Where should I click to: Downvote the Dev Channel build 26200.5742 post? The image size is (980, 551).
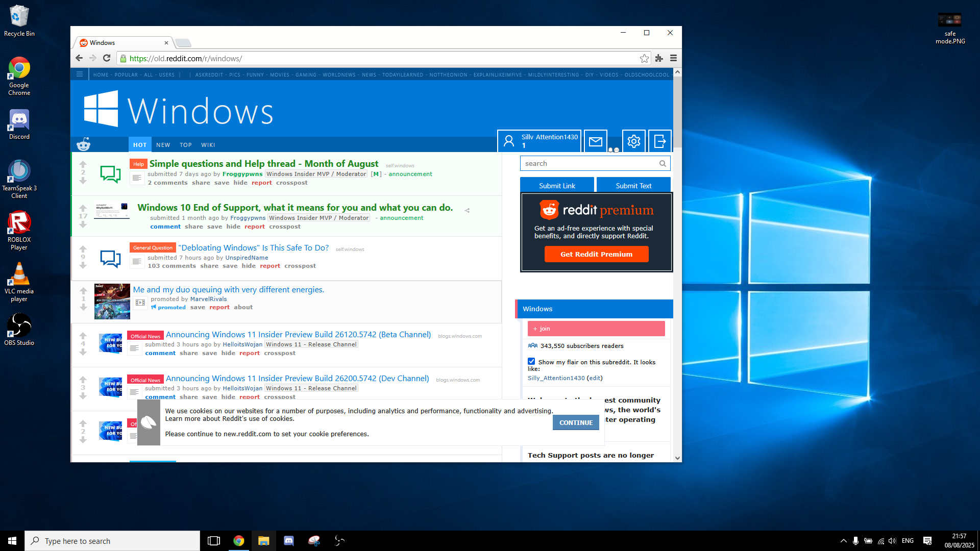83,396
